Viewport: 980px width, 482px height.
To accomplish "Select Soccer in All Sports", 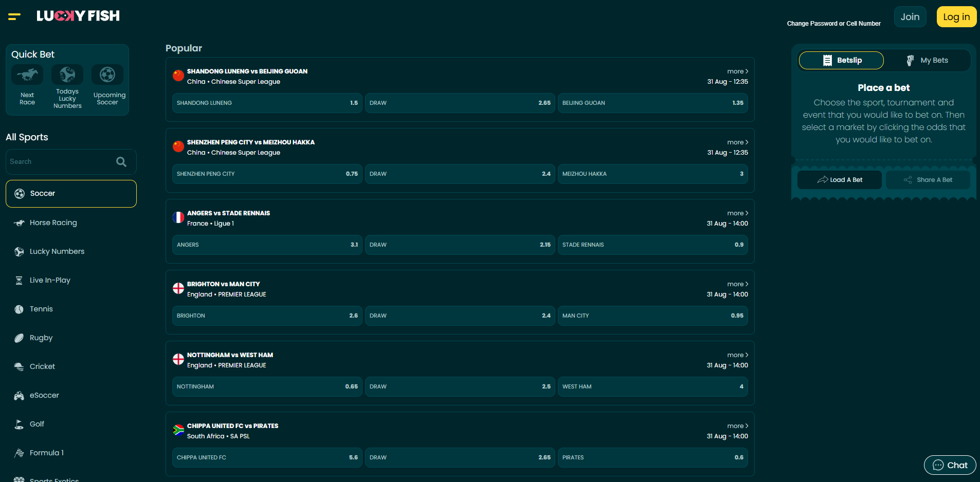I will click(x=71, y=194).
